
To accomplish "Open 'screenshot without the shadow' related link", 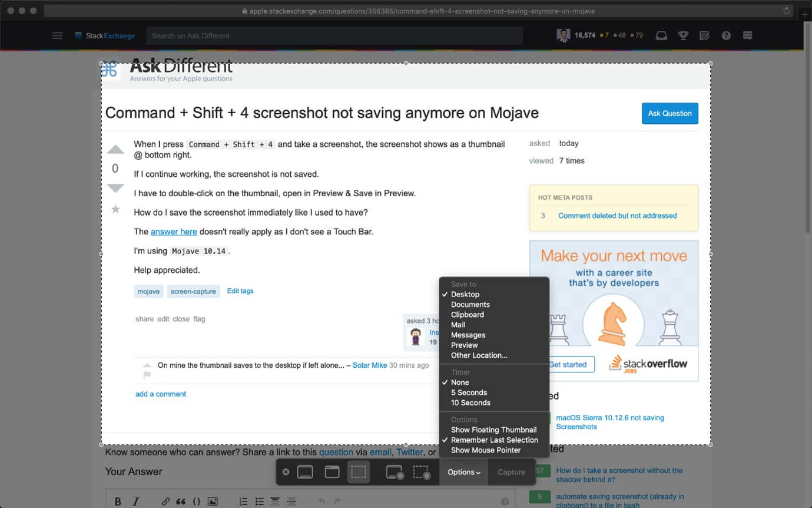I will point(619,475).
